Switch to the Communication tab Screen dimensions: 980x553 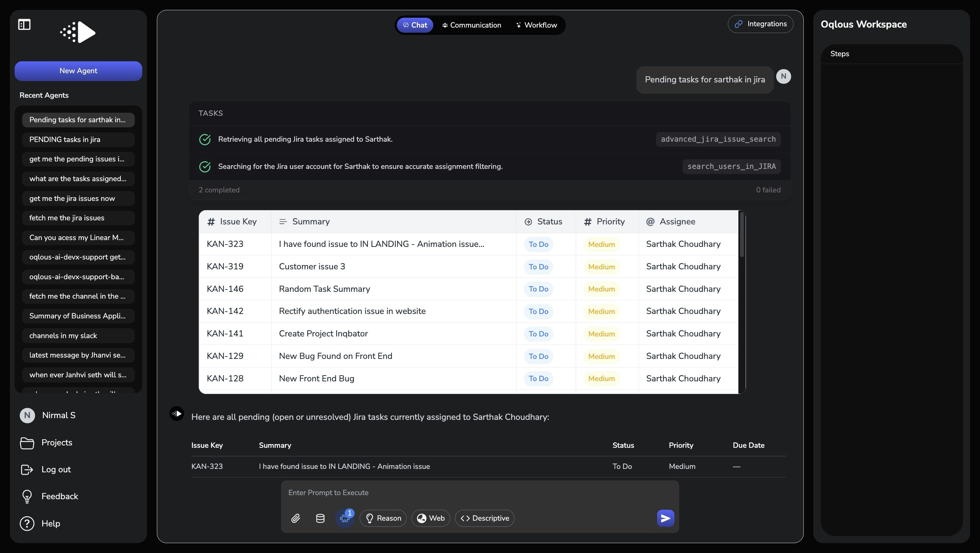coord(471,25)
